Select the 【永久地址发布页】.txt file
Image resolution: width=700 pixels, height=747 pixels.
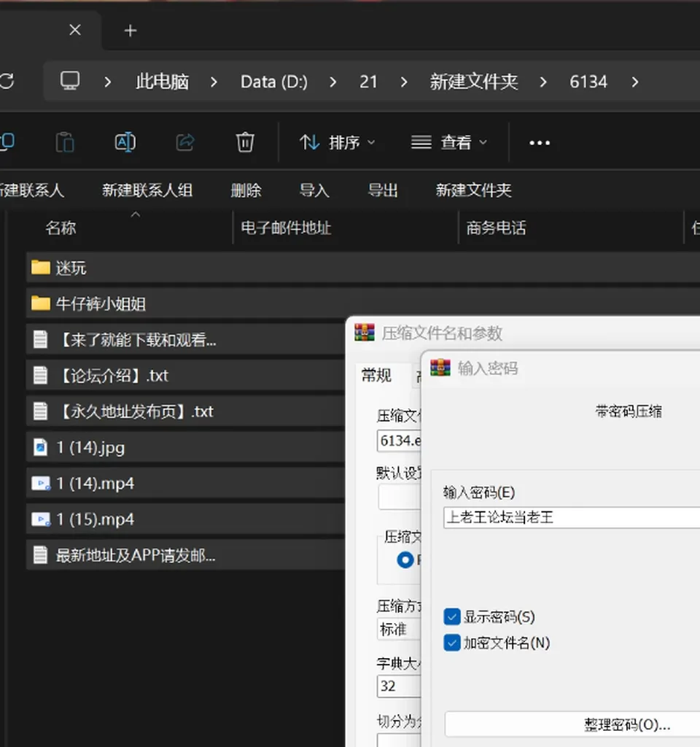pyautogui.click(x=186, y=411)
